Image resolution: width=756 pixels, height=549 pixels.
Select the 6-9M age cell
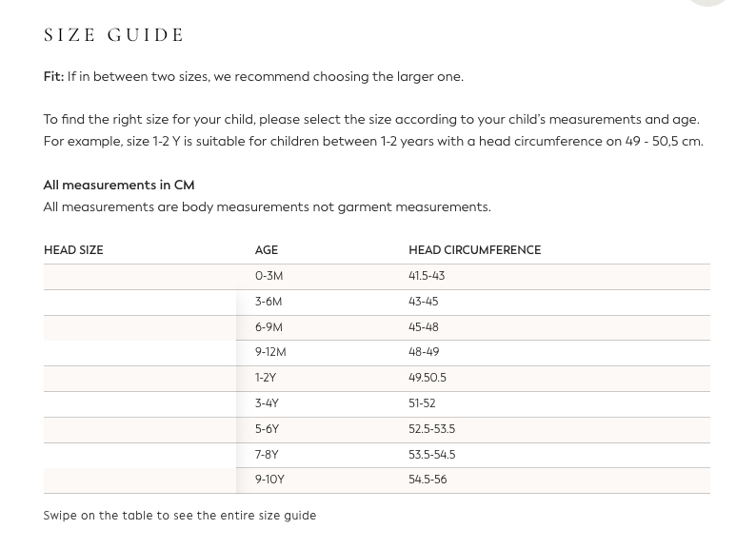pos(269,327)
